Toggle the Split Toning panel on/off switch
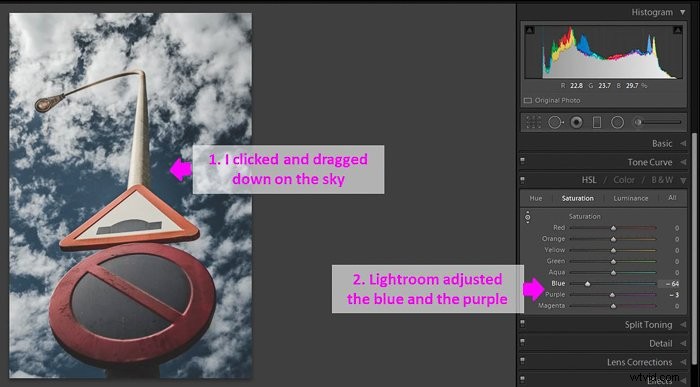This screenshot has width=700, height=387. [522, 324]
